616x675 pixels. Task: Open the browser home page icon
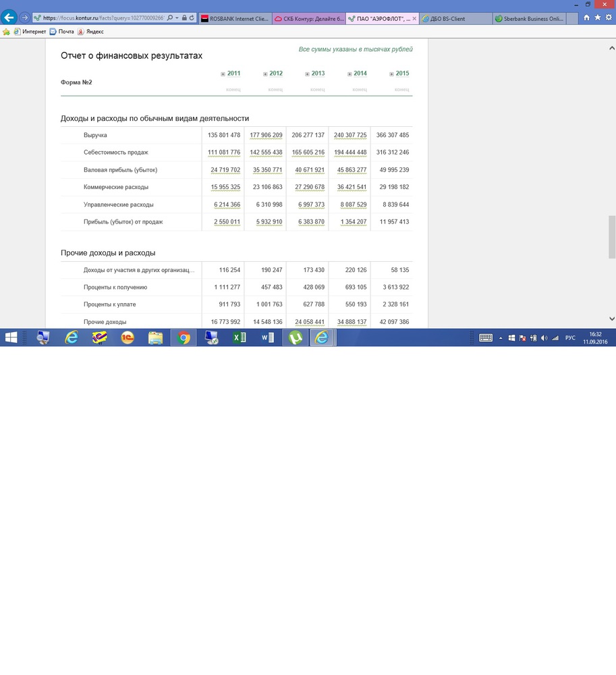click(x=586, y=18)
